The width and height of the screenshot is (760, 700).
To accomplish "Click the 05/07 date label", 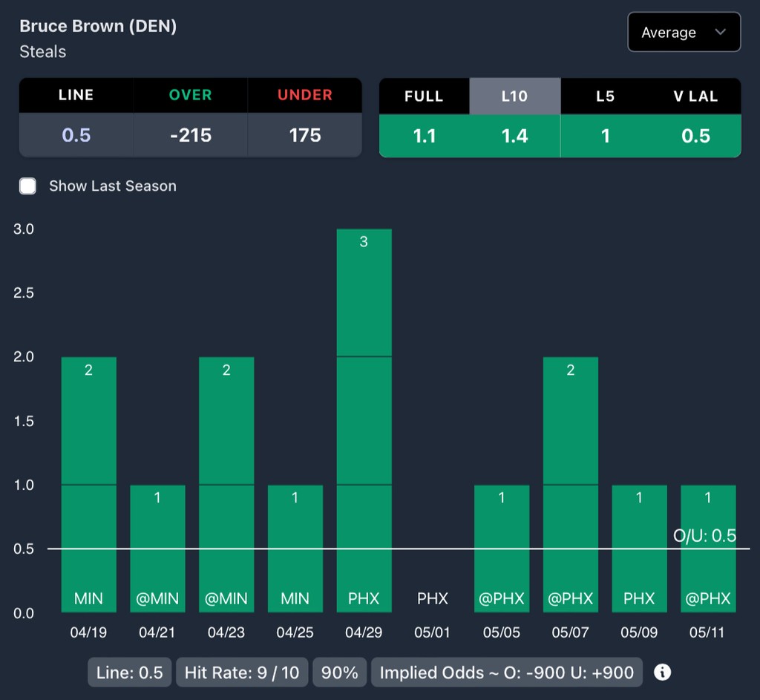I will click(x=571, y=632).
